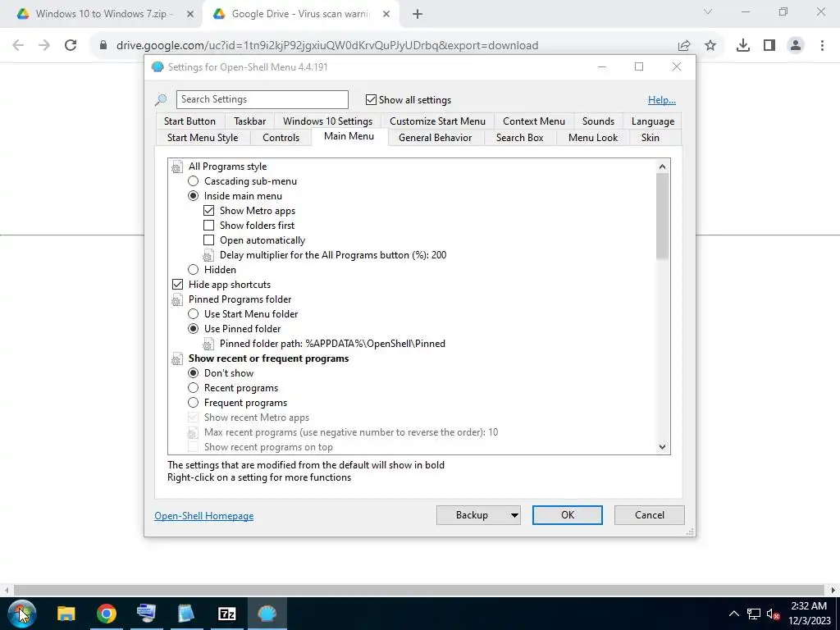The height and width of the screenshot is (630, 840).
Task: Select Inside main menu radio option
Action: point(194,196)
